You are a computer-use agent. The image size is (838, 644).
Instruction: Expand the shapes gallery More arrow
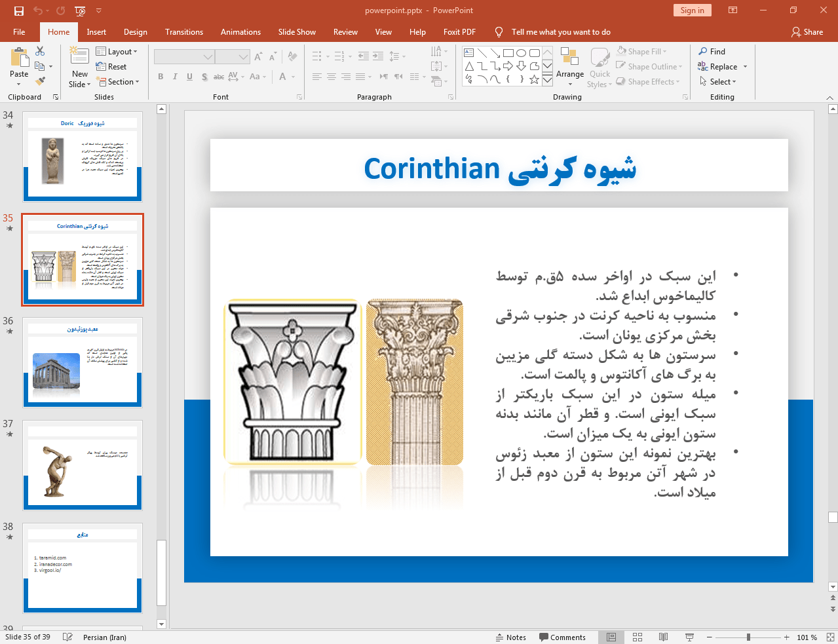547,79
